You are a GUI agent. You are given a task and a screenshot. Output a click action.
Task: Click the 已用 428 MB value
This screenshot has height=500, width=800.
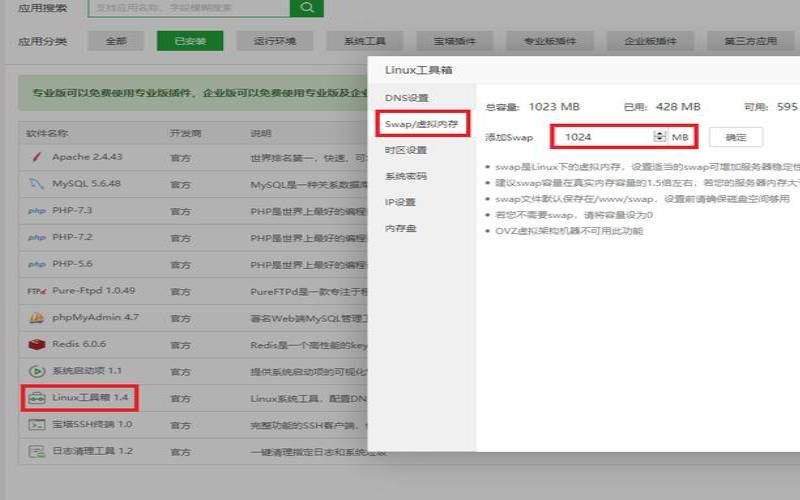pyautogui.click(x=678, y=107)
